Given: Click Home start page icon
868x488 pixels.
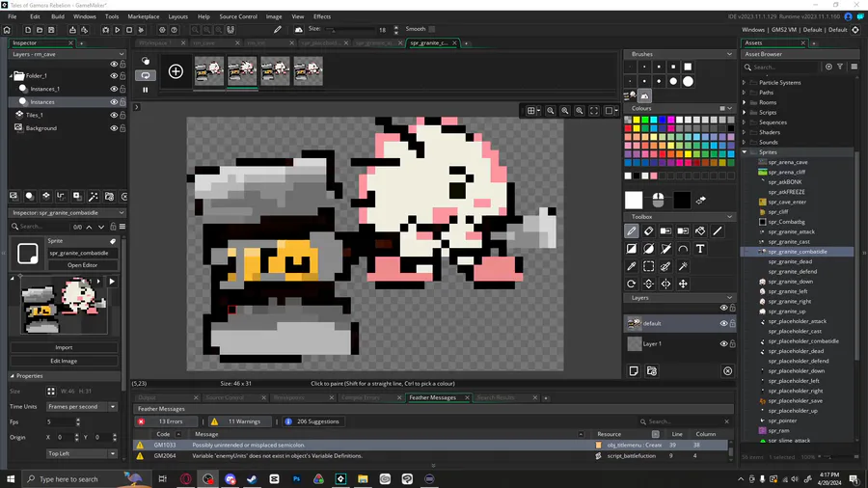Looking at the screenshot, I should pos(7,30).
